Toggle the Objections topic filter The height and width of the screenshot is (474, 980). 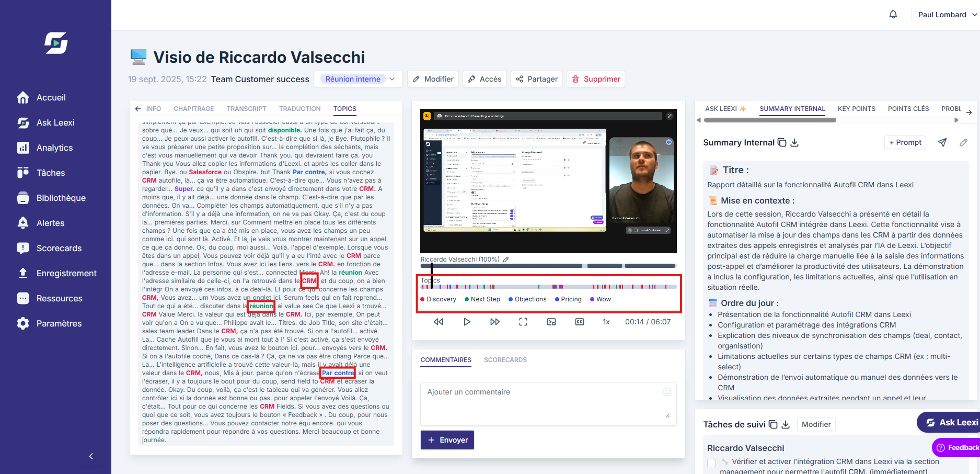click(x=527, y=299)
